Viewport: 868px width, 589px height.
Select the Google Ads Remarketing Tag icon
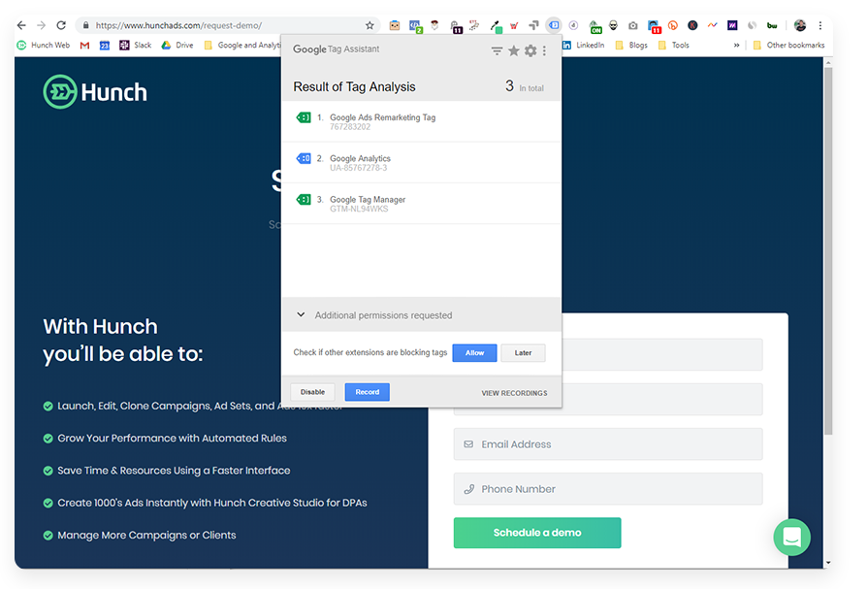[303, 116]
